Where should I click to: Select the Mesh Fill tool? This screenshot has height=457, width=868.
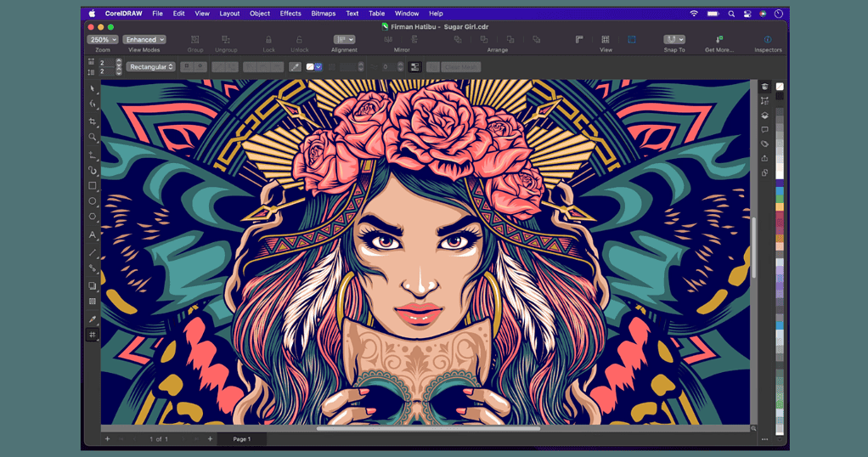(x=93, y=336)
